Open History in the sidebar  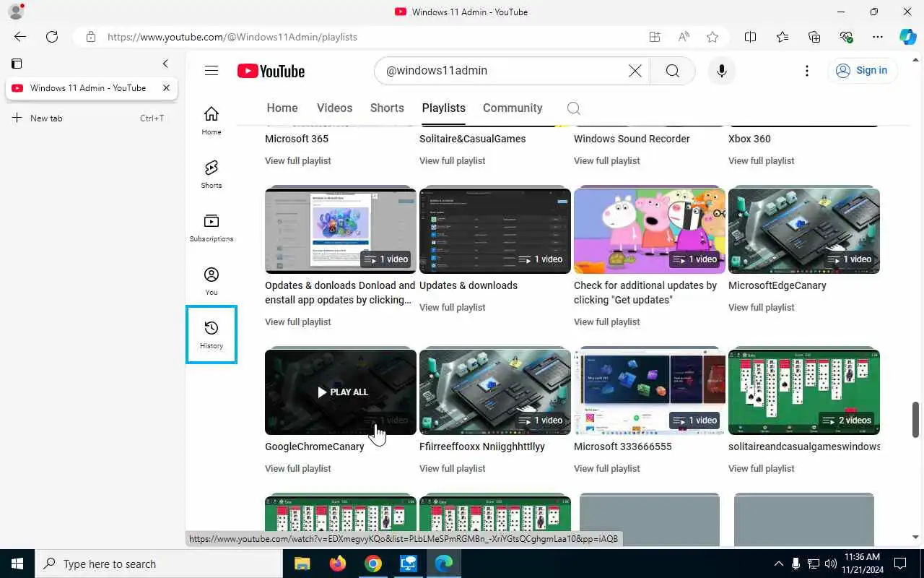click(x=212, y=335)
